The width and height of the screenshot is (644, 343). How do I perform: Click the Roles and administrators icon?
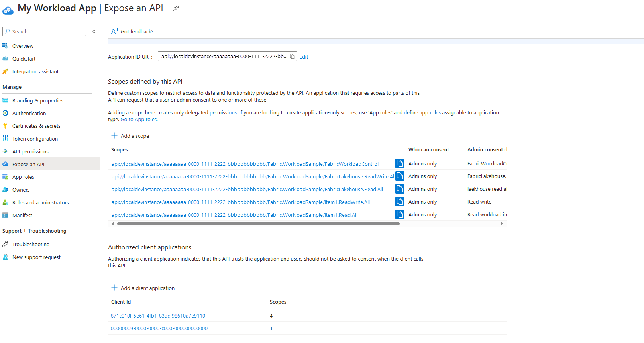click(5, 202)
